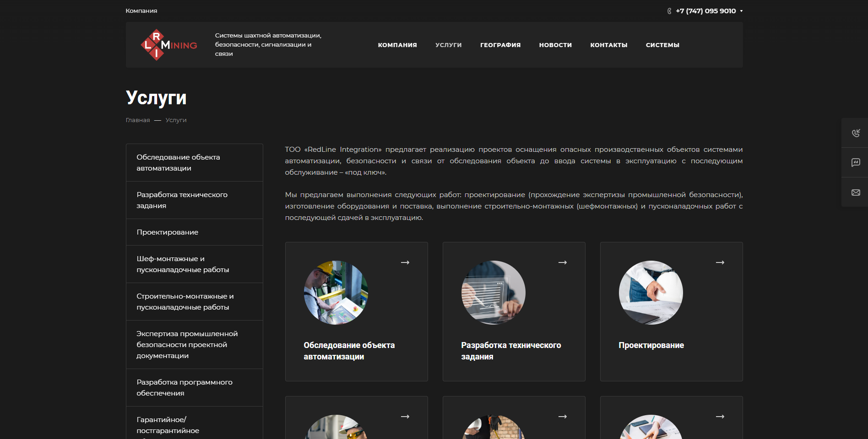Click the Услуги page heading

pos(156,98)
